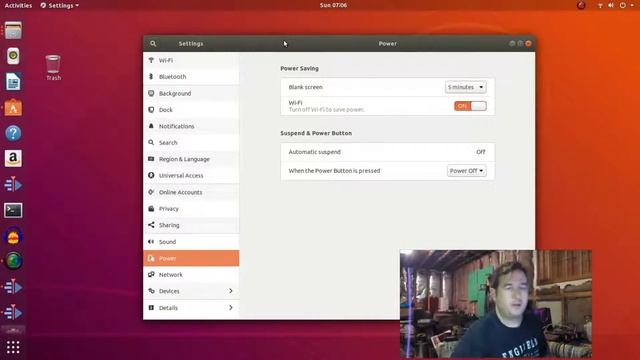Click the Sound speaker icon in sidebar

[x=151, y=242]
